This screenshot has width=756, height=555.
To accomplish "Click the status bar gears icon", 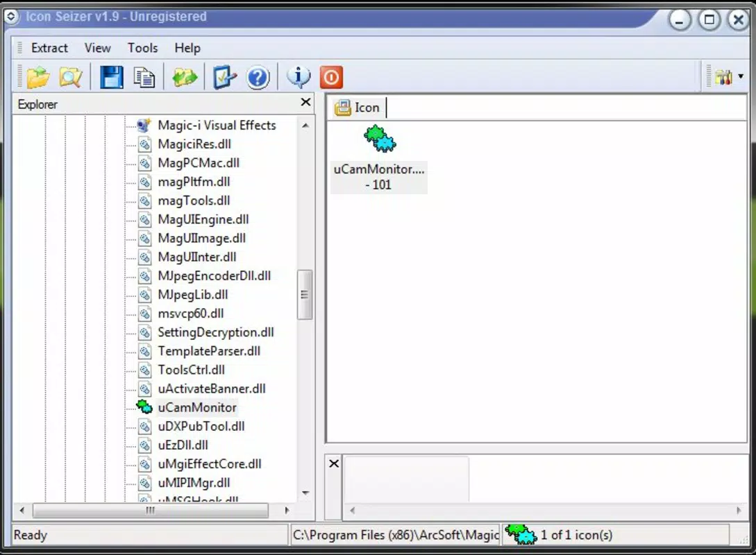I will [521, 535].
